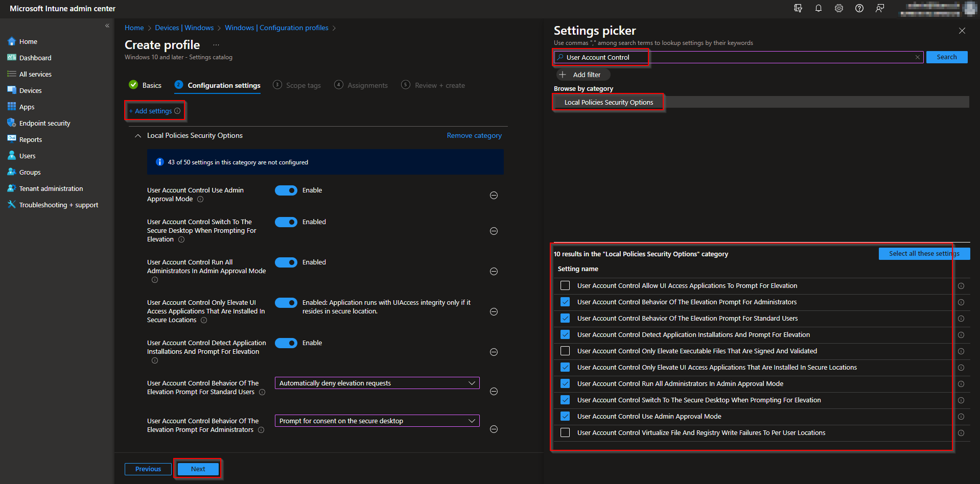Switch to the Scope tags tab
The width and height of the screenshot is (980, 484).
304,85
